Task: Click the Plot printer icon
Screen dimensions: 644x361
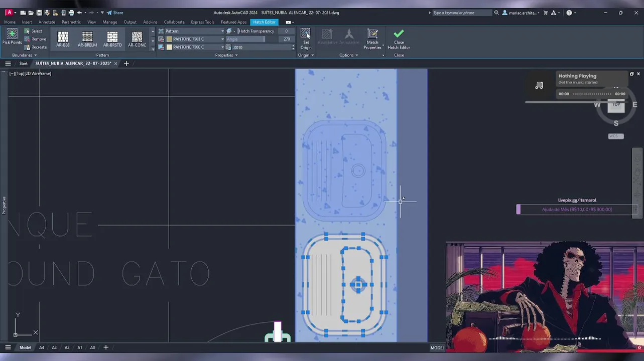Action: click(71, 13)
